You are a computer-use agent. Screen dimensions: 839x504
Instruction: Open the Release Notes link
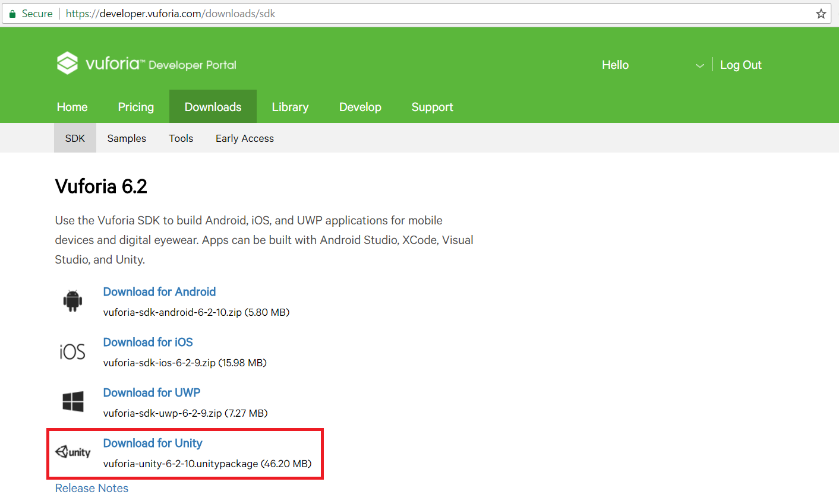point(92,488)
